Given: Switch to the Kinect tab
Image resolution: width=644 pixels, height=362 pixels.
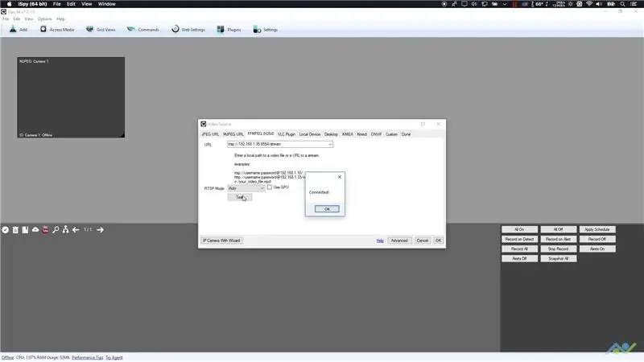Looking at the screenshot, I should tap(361, 134).
